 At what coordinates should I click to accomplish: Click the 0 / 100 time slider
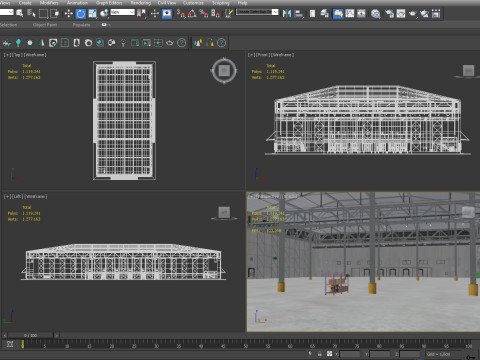[30, 335]
